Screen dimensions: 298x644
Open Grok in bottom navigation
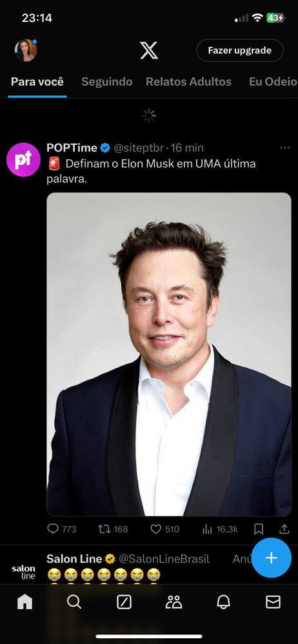(x=124, y=602)
